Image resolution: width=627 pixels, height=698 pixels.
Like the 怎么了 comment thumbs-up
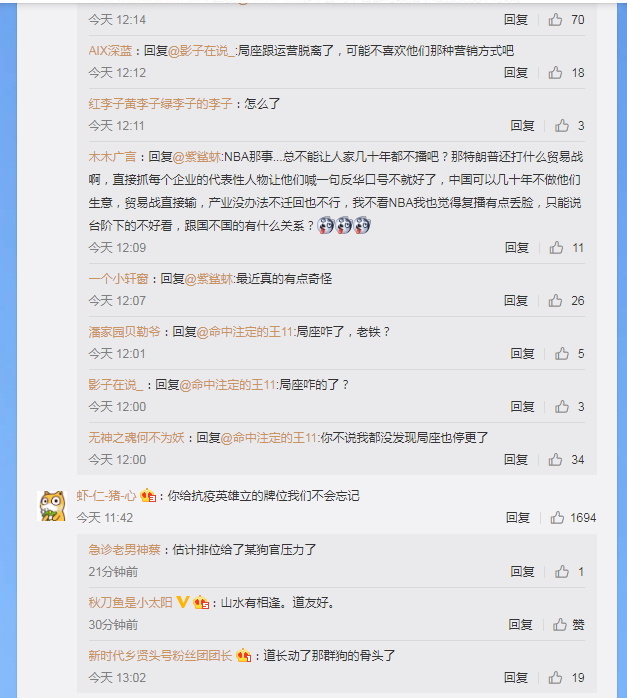pos(562,126)
